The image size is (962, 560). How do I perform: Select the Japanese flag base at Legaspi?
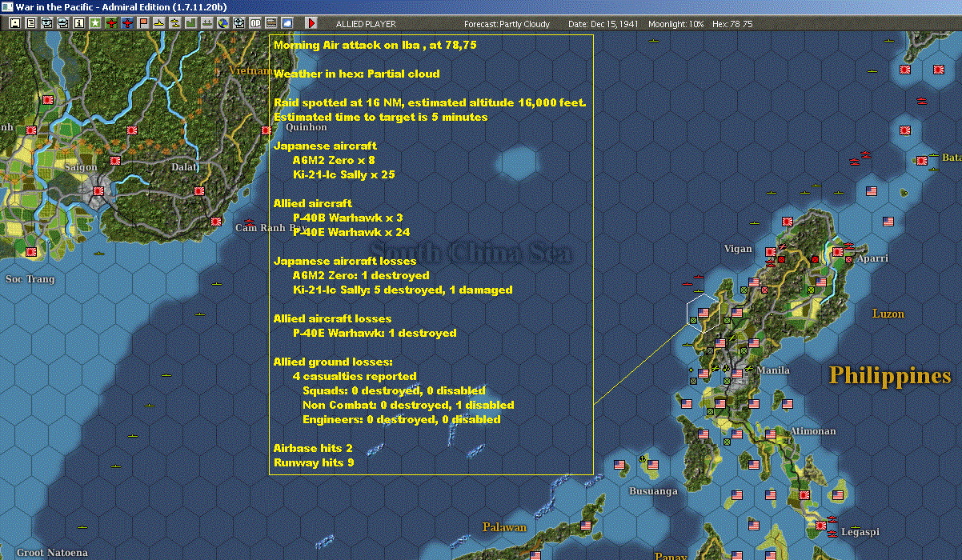tap(820, 526)
